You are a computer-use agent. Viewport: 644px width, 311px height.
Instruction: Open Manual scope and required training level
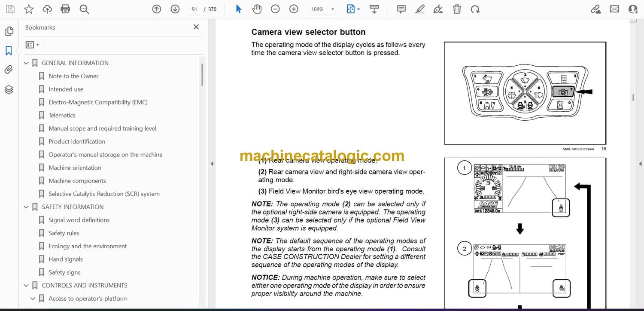[102, 128]
